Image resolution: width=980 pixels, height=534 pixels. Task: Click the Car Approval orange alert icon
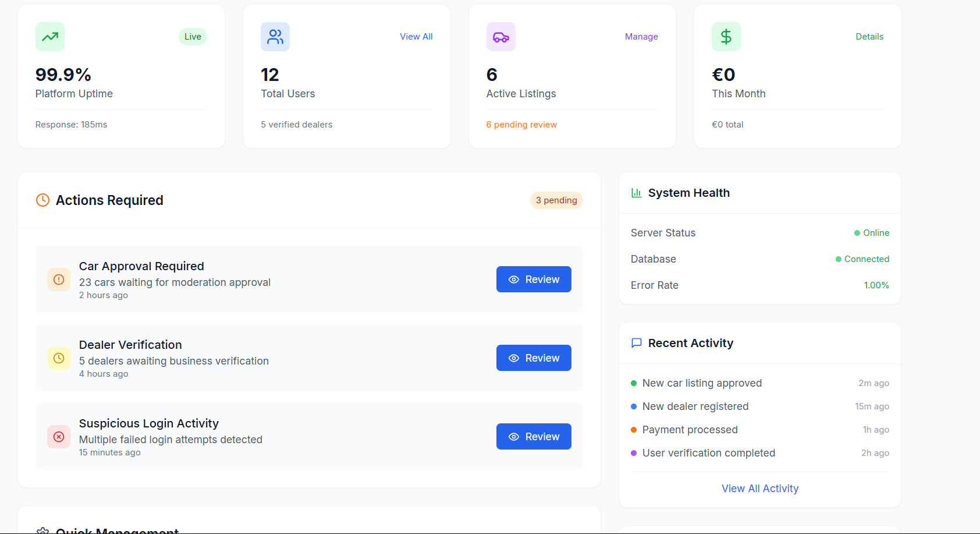point(59,280)
